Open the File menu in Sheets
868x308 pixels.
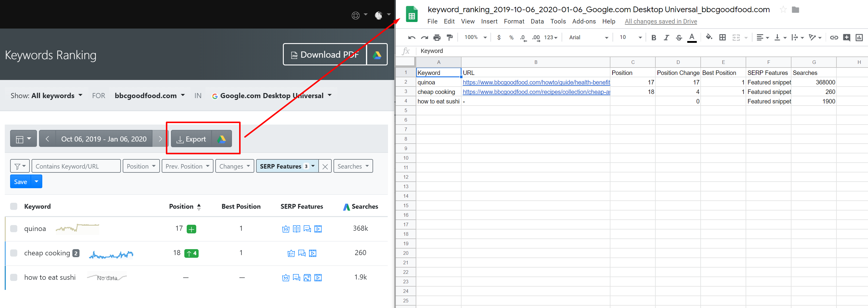point(432,21)
